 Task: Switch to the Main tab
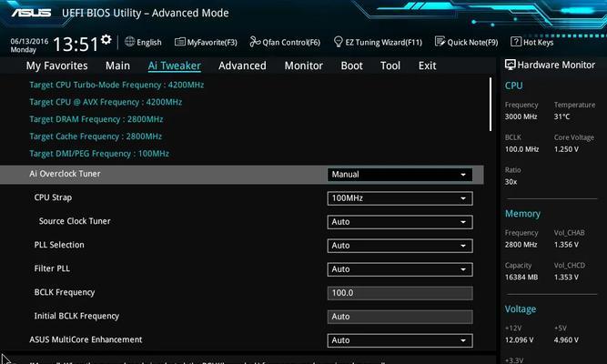pos(117,66)
